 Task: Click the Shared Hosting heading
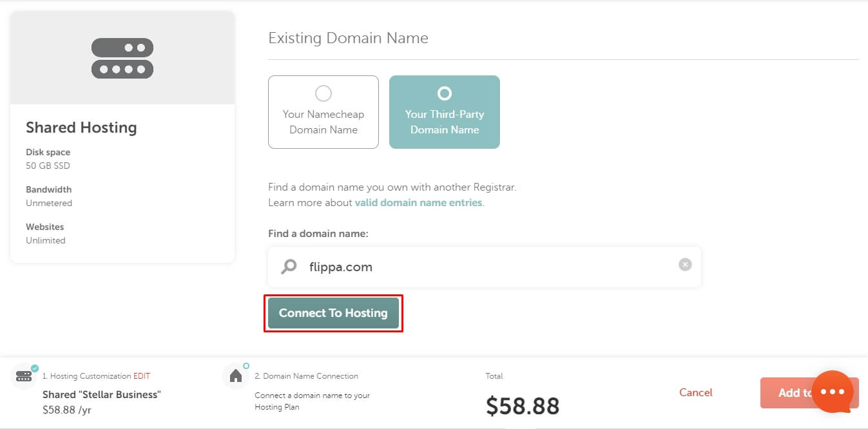81,128
